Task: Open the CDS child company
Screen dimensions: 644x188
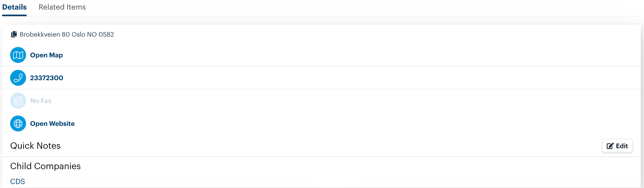Action: (x=18, y=181)
